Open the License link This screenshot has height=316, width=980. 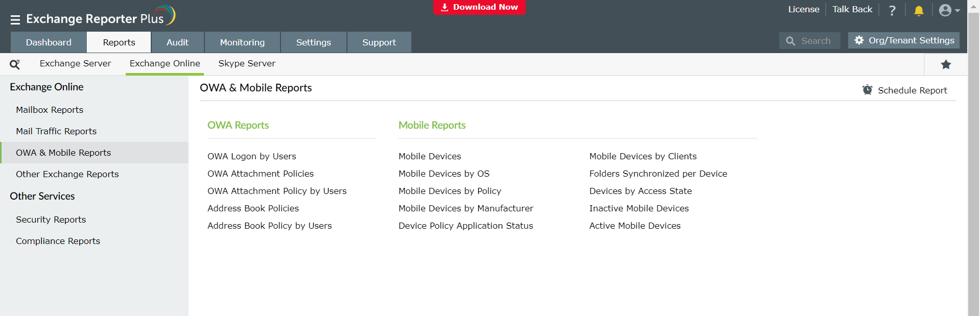click(x=804, y=9)
